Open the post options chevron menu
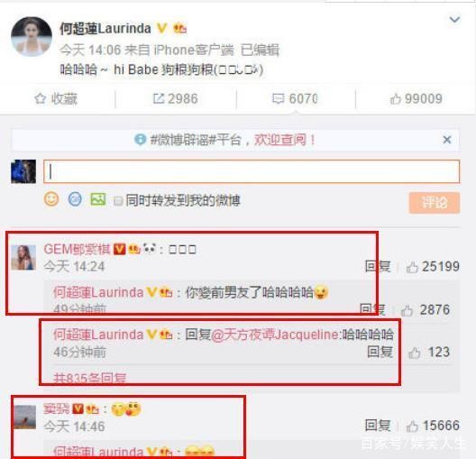This screenshot has width=476, height=459. point(454,20)
